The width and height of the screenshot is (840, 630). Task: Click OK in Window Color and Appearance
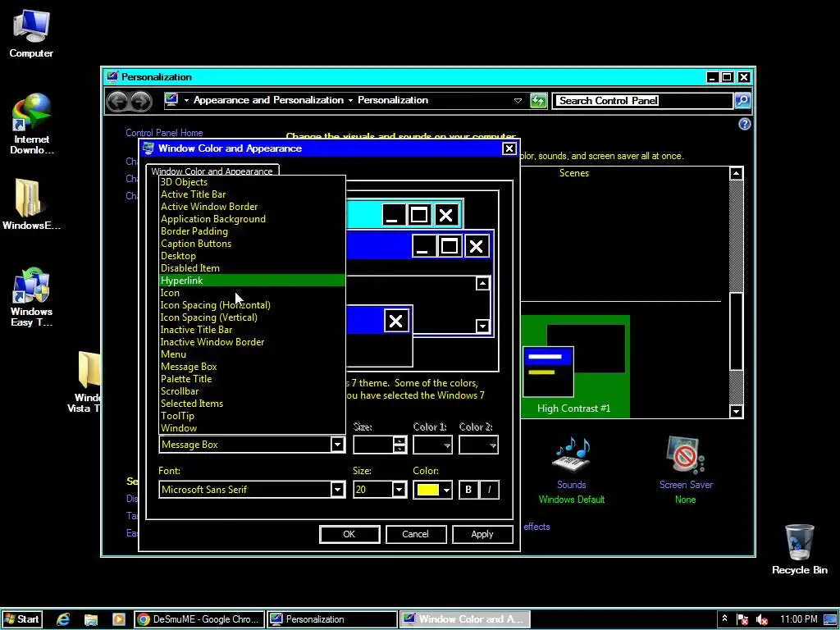pos(349,534)
